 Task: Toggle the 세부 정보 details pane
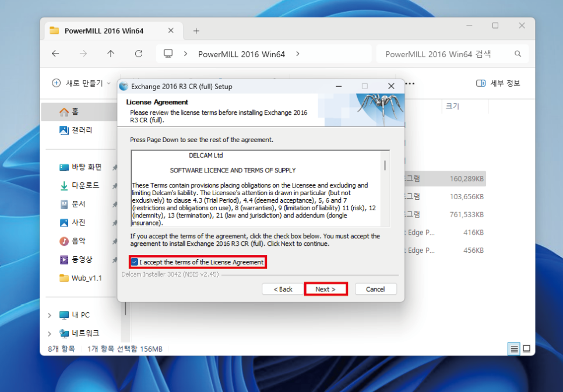(498, 83)
